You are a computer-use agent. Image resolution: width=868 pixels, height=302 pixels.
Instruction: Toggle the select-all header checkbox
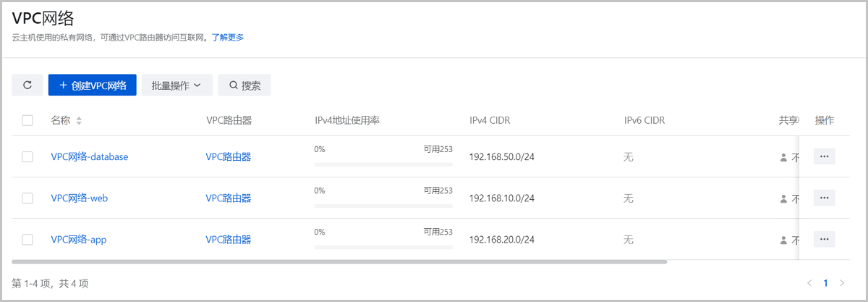point(27,121)
